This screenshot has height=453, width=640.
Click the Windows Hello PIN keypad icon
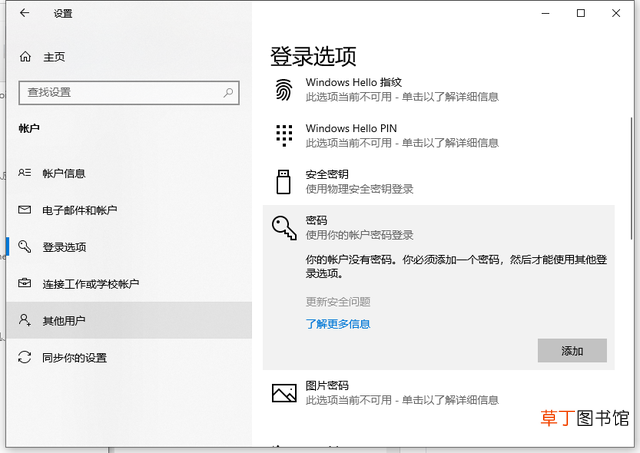(x=284, y=136)
